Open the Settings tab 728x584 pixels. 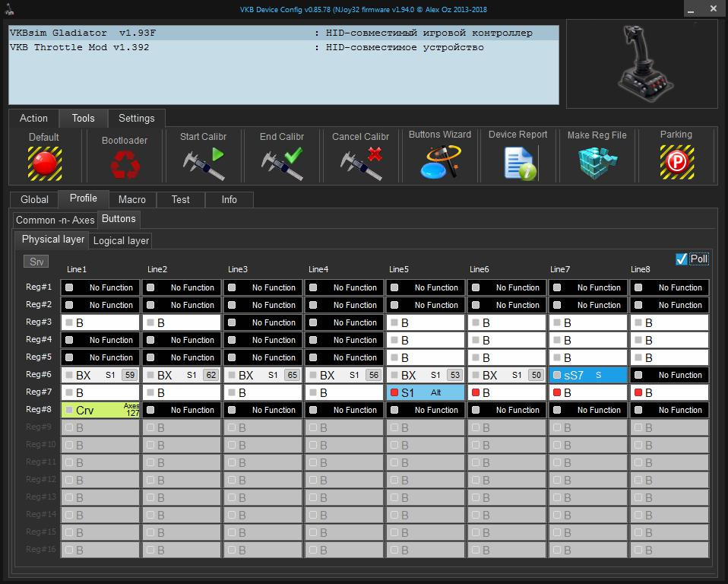pyautogui.click(x=137, y=118)
